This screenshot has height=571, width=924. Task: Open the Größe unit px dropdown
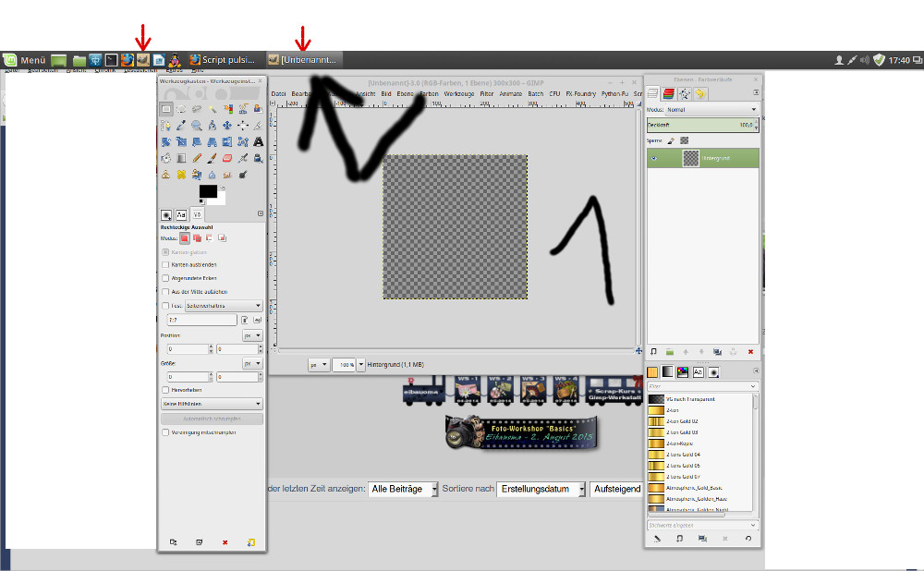click(x=252, y=364)
